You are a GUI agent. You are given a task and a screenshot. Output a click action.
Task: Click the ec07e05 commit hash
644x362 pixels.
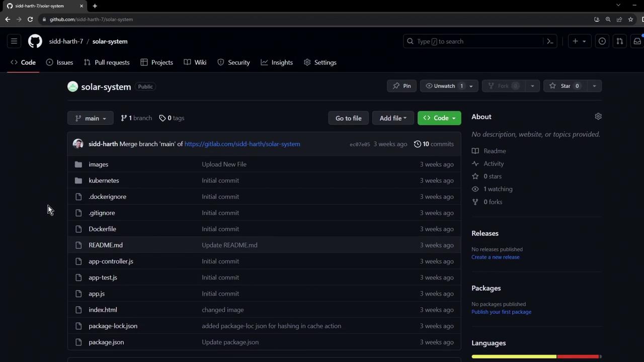[x=360, y=144]
